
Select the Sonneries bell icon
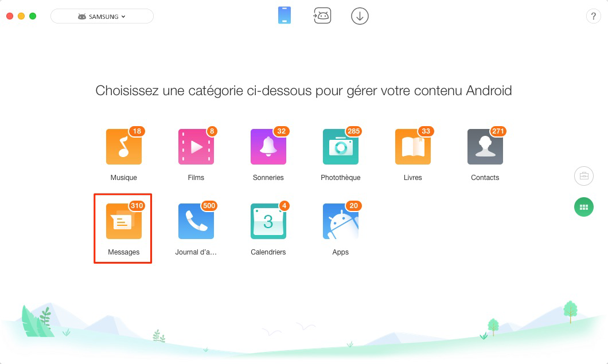(268, 147)
